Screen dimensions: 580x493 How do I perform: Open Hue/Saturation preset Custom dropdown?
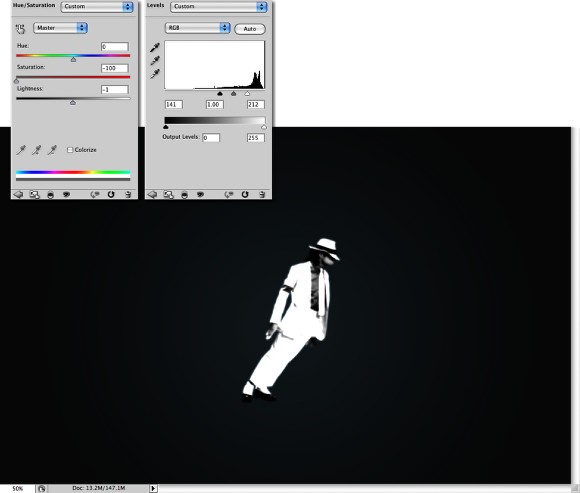tap(97, 7)
